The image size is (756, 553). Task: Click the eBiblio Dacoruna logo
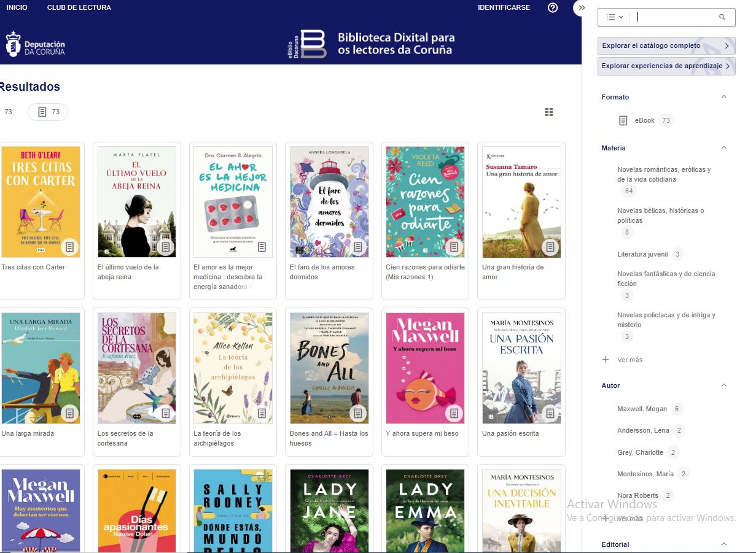pos(307,44)
